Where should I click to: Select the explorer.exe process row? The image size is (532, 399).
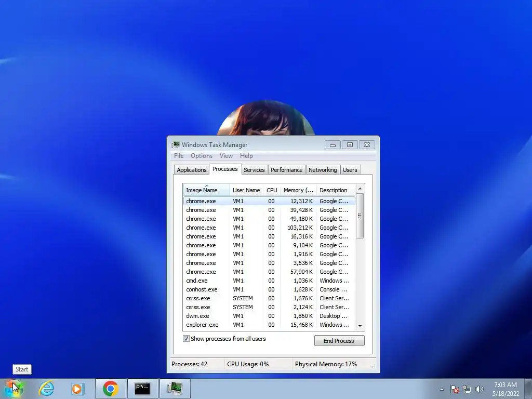[x=270, y=325]
